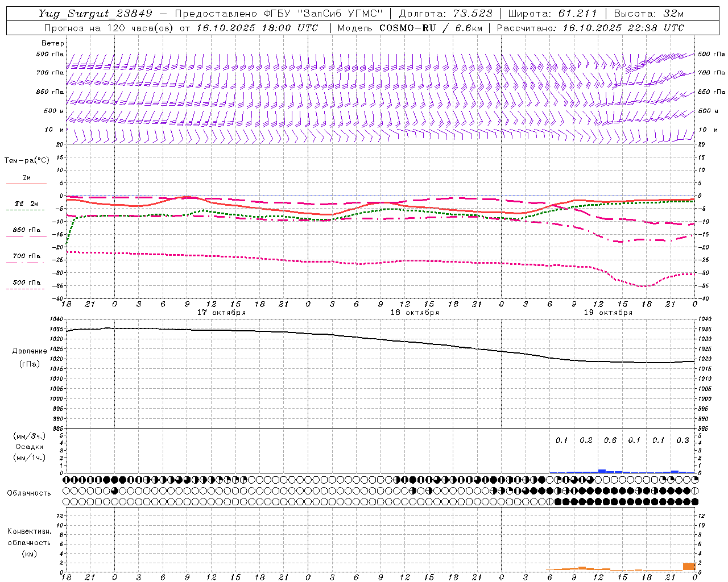Select the ЗапСиб УГМС provider text
The image size is (728, 582).
340,14
